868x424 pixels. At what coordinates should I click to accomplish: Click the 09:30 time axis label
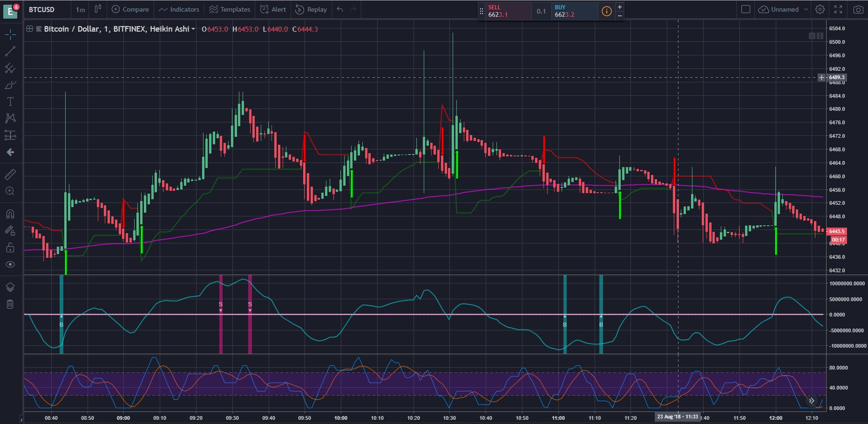tap(232, 418)
